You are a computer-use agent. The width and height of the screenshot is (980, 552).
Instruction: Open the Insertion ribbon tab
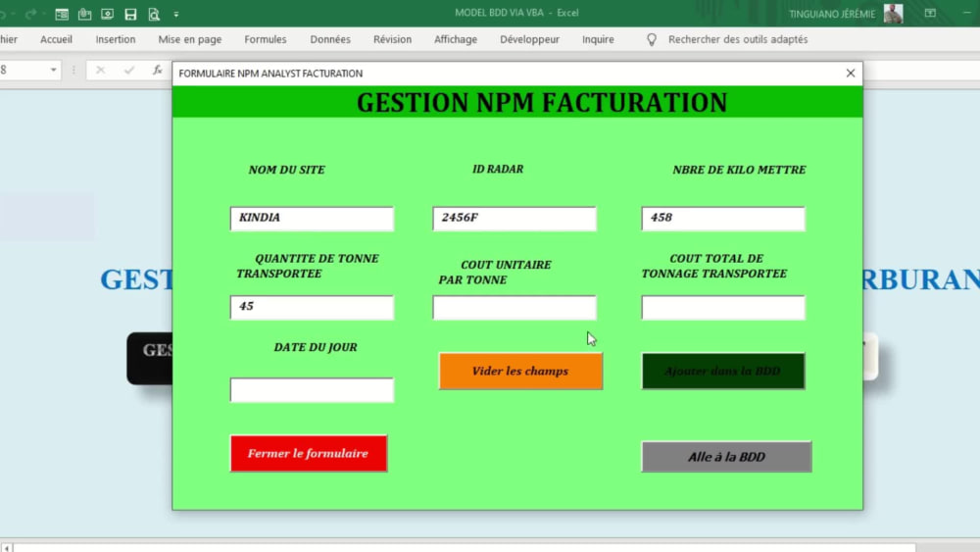(116, 39)
